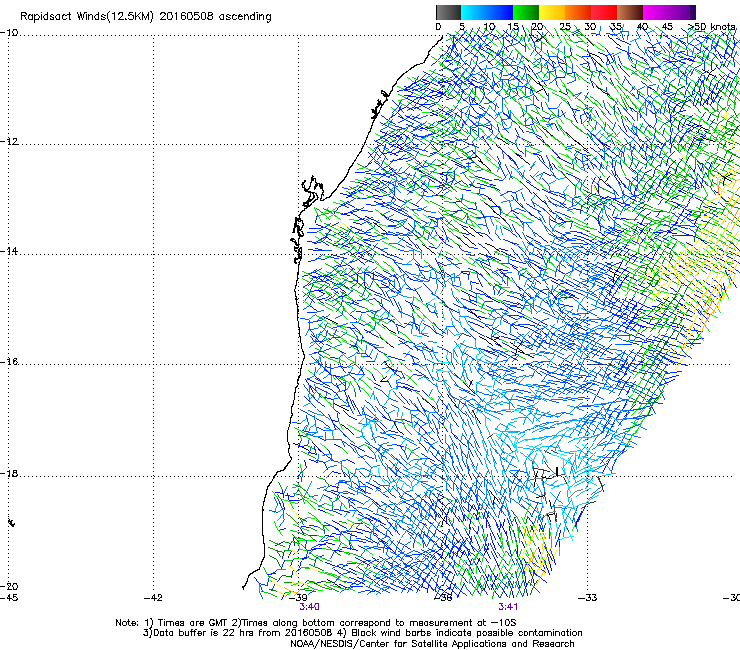Click the red 30-35 knots legend color
Image resolution: width=740 pixels, height=650 pixels.
click(604, 12)
